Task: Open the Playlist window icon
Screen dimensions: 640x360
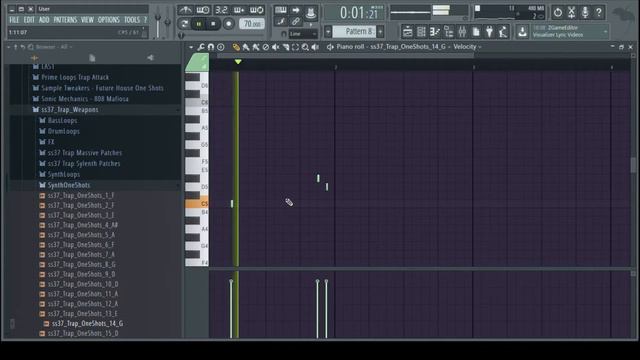Action: pos(407,32)
